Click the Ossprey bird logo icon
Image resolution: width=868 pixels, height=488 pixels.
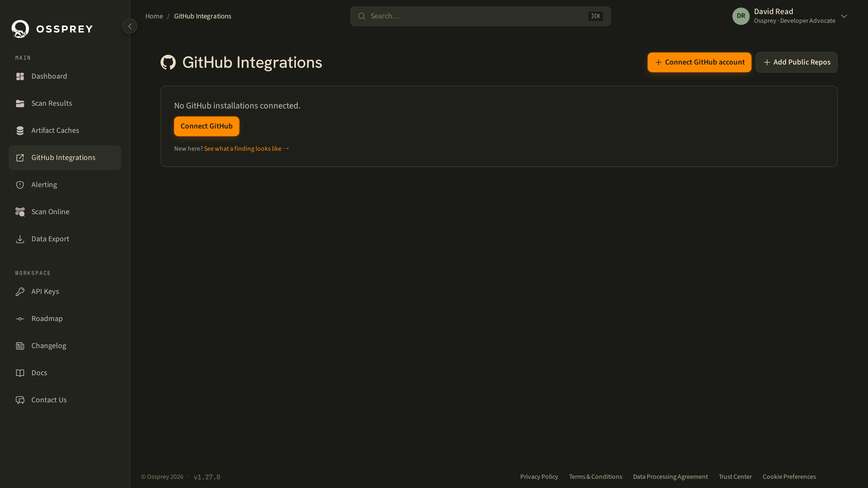(x=20, y=29)
